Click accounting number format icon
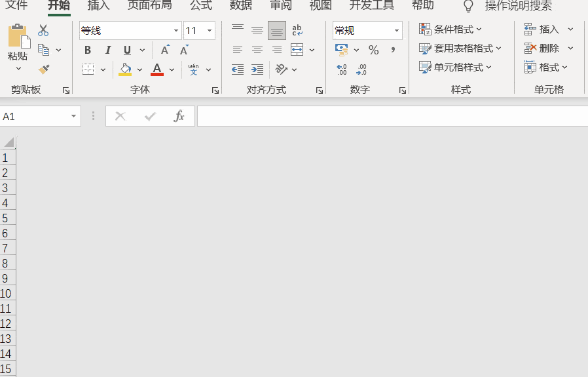 (x=342, y=50)
